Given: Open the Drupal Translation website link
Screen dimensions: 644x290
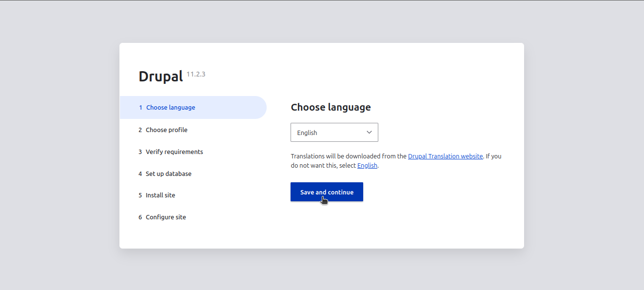Looking at the screenshot, I should click(x=445, y=156).
